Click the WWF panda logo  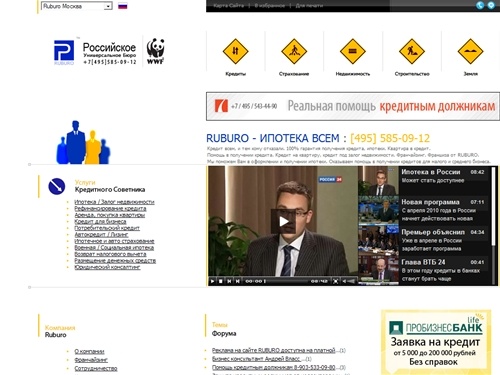click(155, 51)
